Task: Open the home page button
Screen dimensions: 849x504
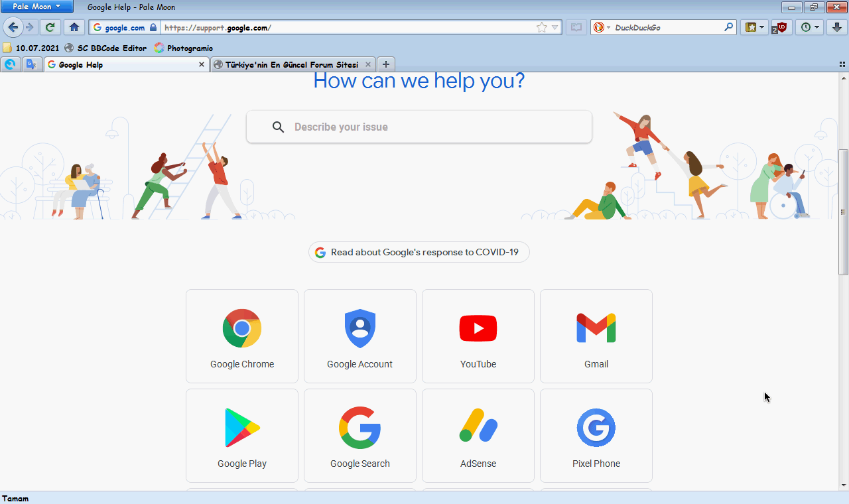Action: click(74, 27)
